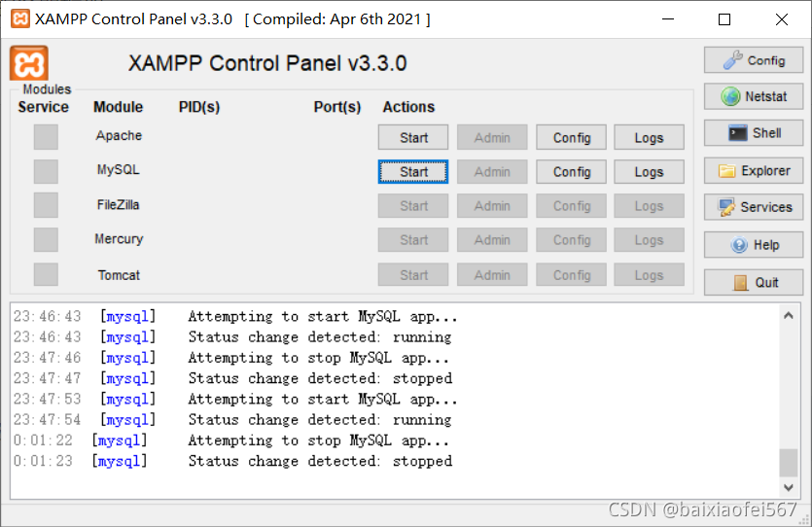Click the Mercury Config button

pos(571,240)
